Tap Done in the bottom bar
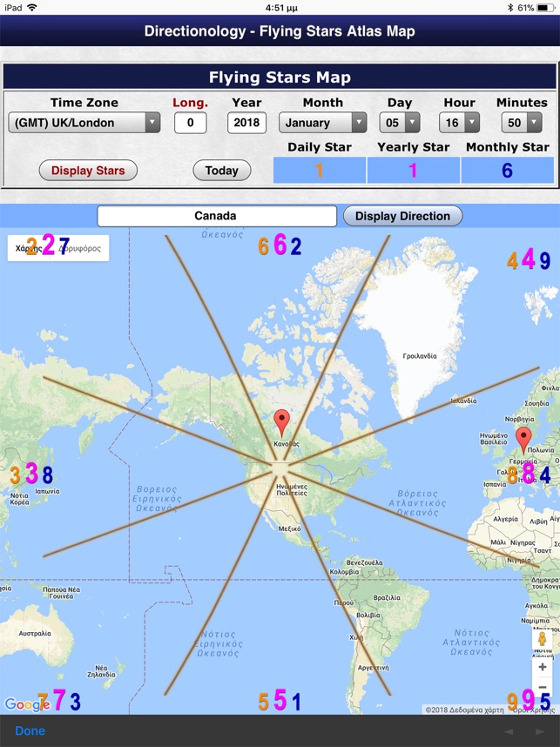Image resolution: width=560 pixels, height=747 pixels. point(30,730)
